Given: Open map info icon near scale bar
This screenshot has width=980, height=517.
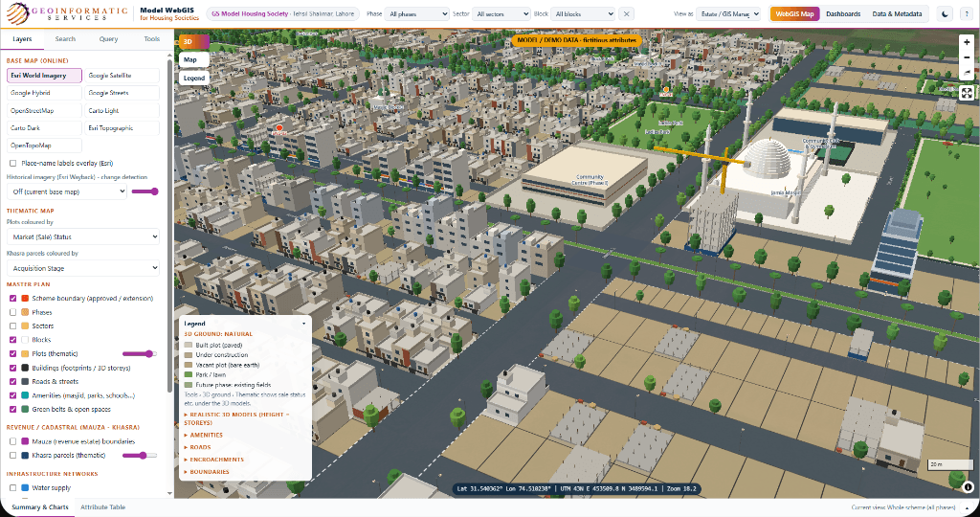Looking at the screenshot, I should click(969, 487).
